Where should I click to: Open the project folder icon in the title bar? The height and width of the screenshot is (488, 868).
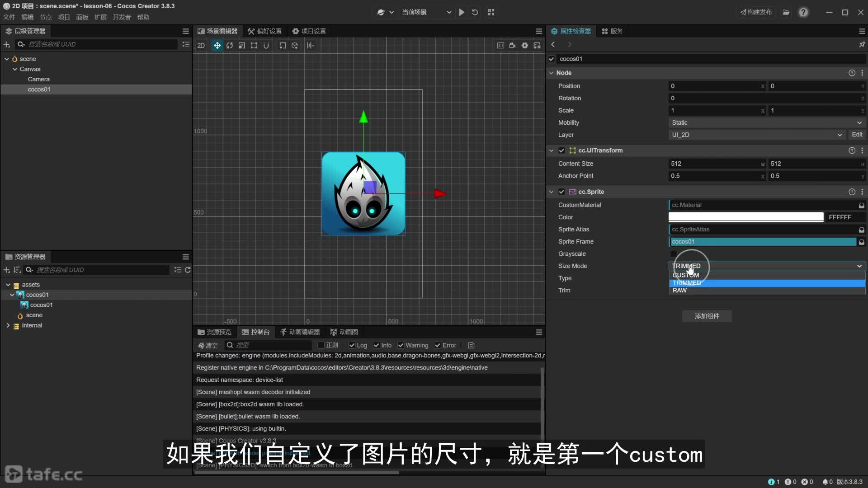(786, 12)
